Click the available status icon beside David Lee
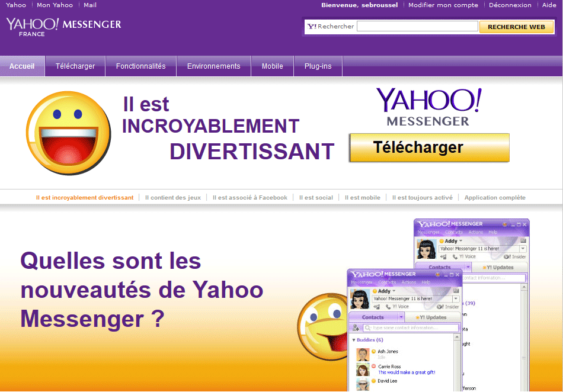The height and width of the screenshot is (392, 563). [373, 381]
